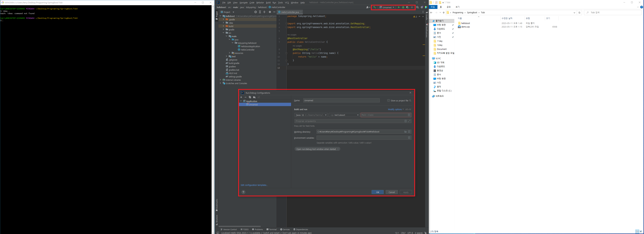Collapse the Application node in dialog
This screenshot has width=644, height=234.
click(241, 101)
